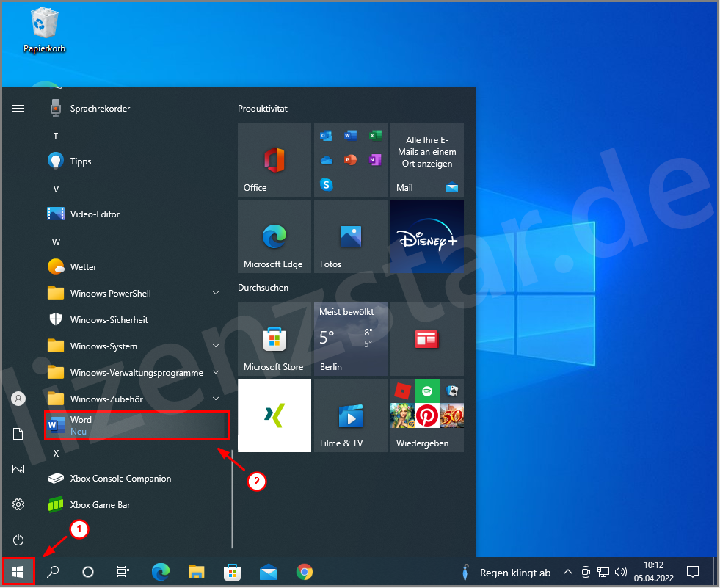Screen dimensions: 720x588
Task: Open OneDrive in the Office apps tile
Action: tap(326, 160)
